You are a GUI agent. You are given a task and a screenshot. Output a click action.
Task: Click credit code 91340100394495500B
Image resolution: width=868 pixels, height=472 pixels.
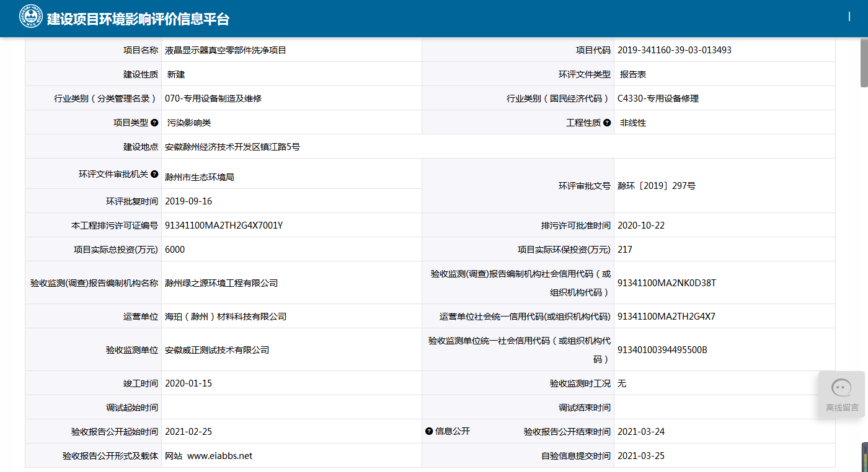[x=662, y=350]
